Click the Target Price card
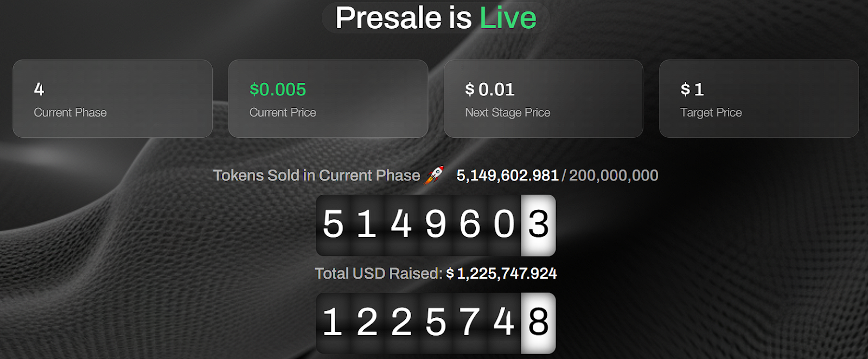 [758, 98]
